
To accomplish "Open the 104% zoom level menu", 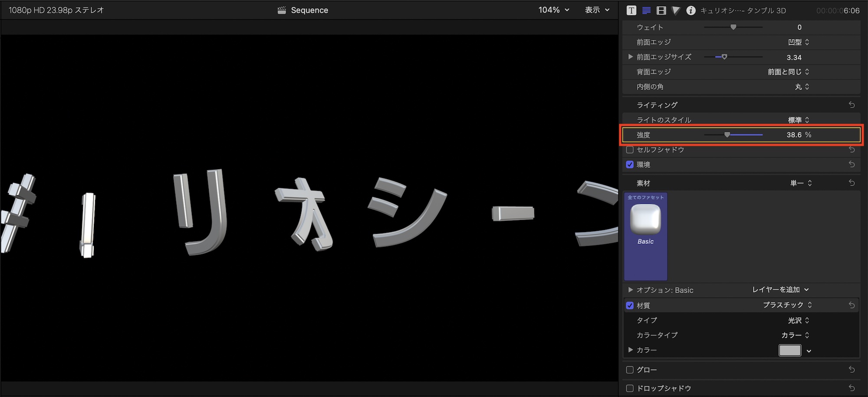I will 553,10.
